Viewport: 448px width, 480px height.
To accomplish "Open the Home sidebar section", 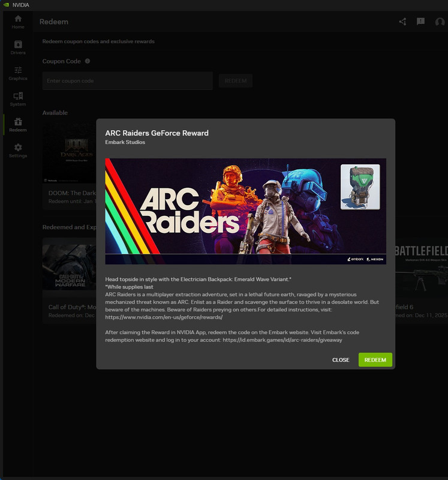I will [x=18, y=22].
